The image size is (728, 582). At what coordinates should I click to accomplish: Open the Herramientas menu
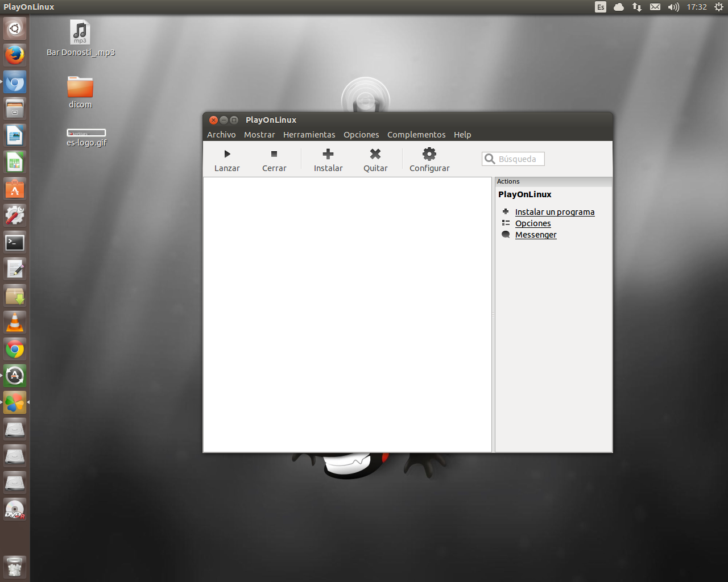point(309,135)
